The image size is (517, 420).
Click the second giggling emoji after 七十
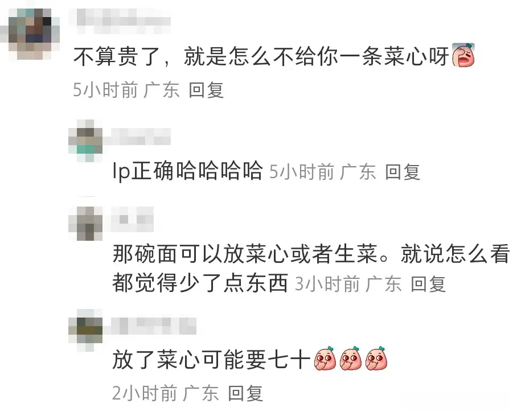[351, 359]
